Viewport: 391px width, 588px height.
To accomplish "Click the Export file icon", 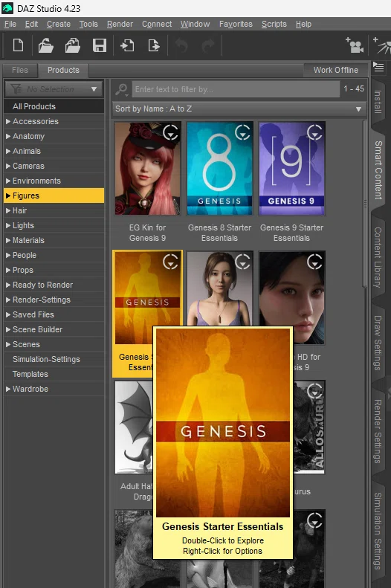I will [x=154, y=45].
